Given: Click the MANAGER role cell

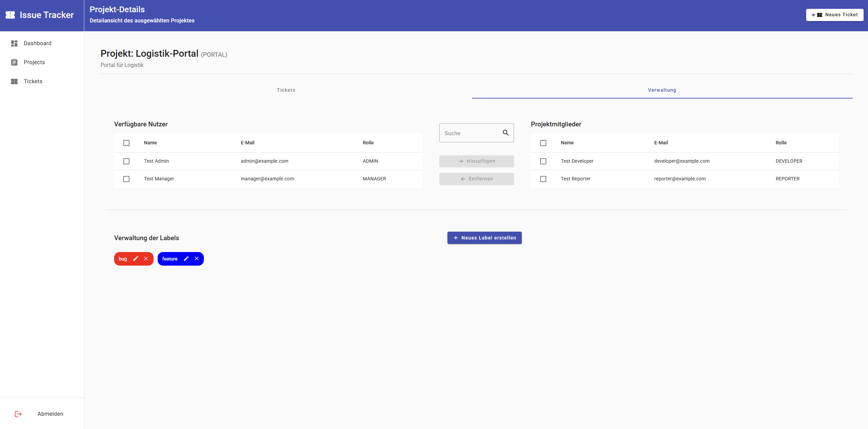Looking at the screenshot, I should pyautogui.click(x=374, y=179).
